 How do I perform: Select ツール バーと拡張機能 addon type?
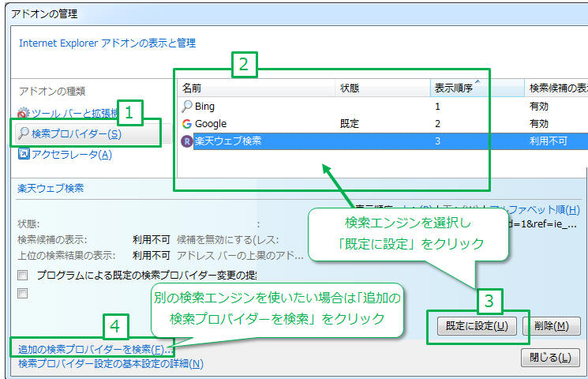75,113
